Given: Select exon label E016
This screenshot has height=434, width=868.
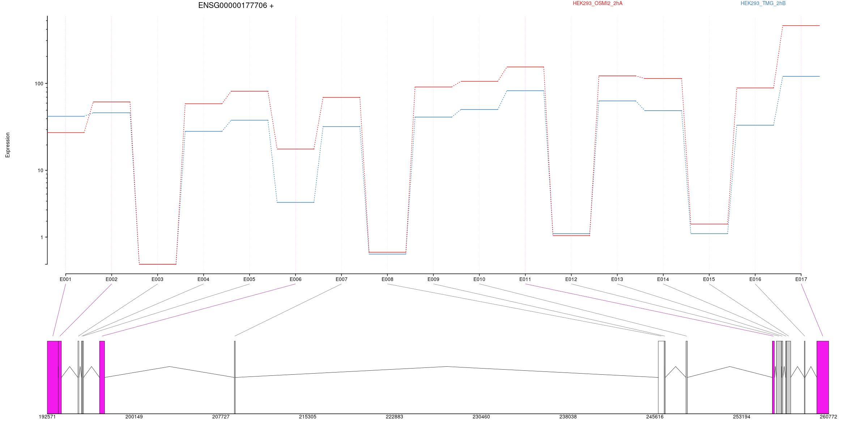Looking at the screenshot, I should (755, 279).
